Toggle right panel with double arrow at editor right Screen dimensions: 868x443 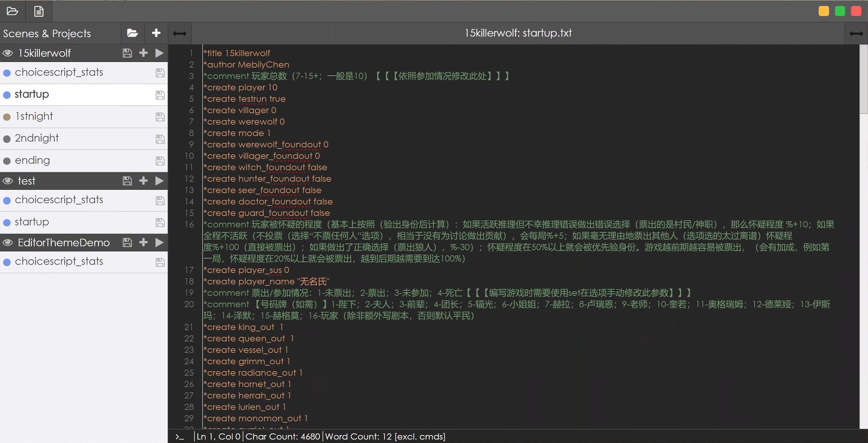(856, 33)
